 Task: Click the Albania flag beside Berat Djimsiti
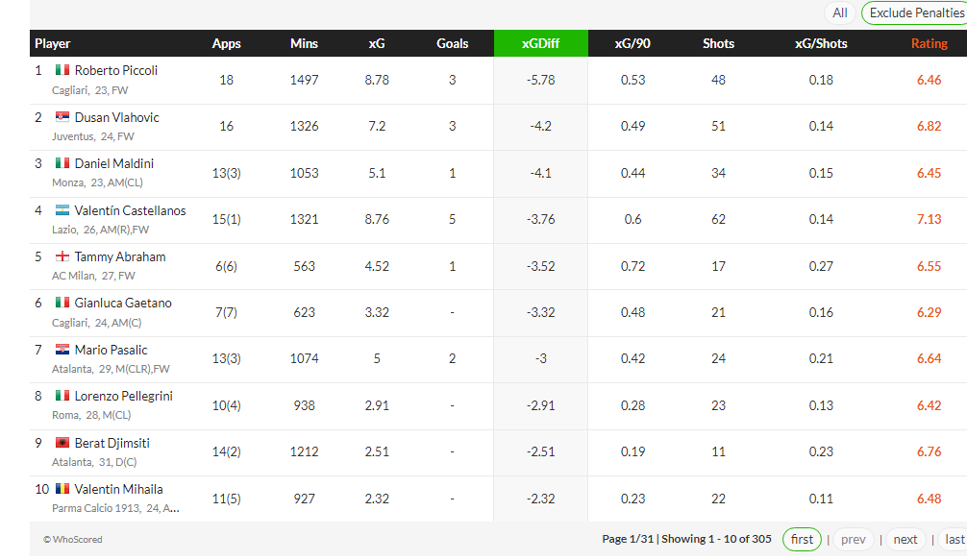(x=62, y=443)
